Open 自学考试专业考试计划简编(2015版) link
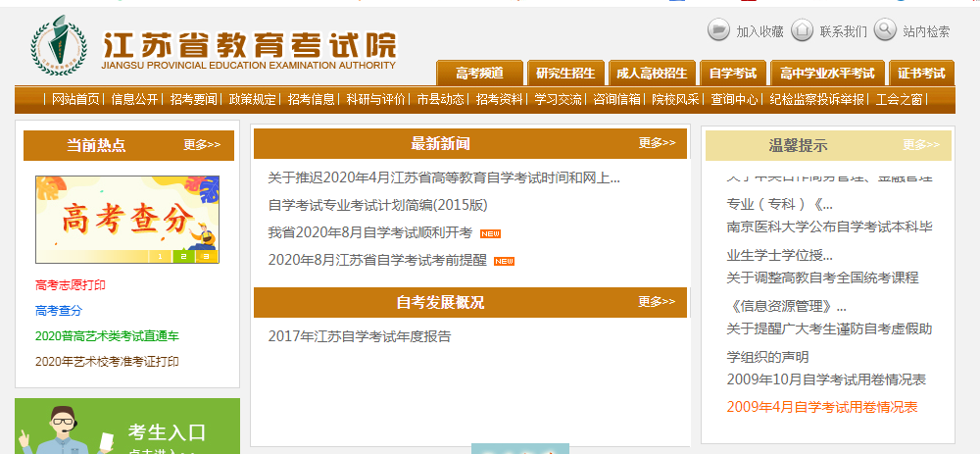Image resolution: width=980 pixels, height=454 pixels. [377, 205]
